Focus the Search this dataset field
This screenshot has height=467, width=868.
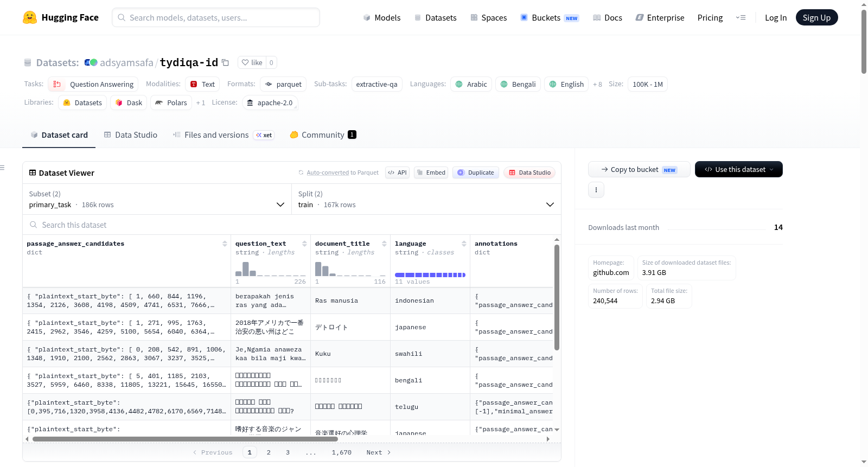(292, 225)
